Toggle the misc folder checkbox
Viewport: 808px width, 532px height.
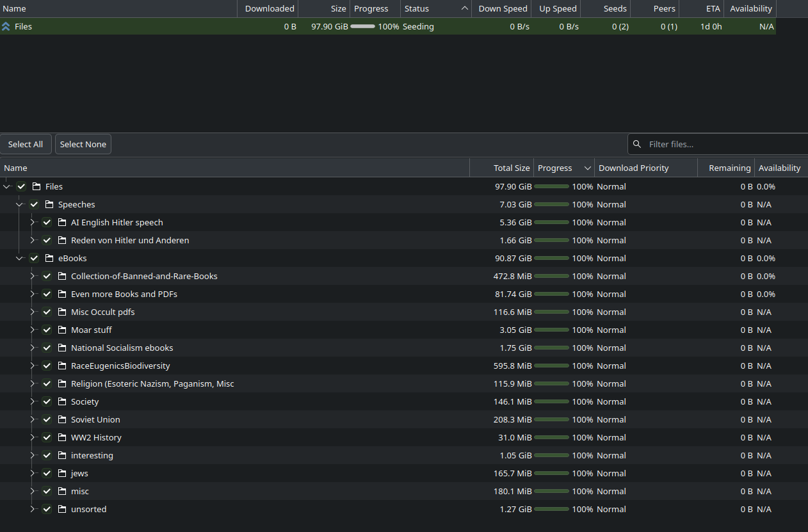coord(47,491)
